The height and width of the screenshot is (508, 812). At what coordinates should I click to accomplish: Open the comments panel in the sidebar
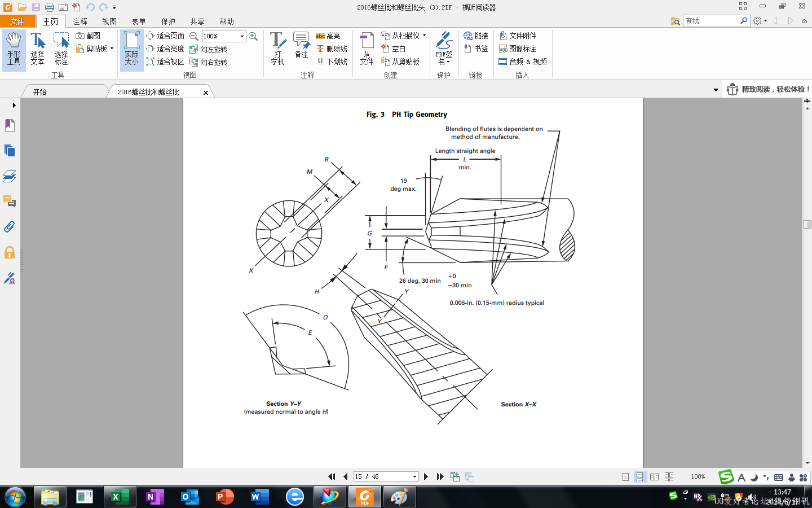[x=10, y=202]
